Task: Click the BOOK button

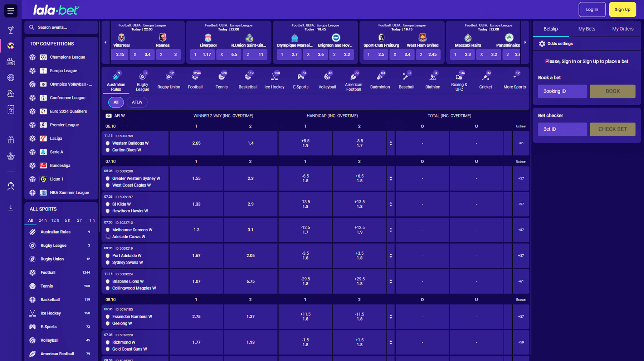Action: click(x=613, y=91)
